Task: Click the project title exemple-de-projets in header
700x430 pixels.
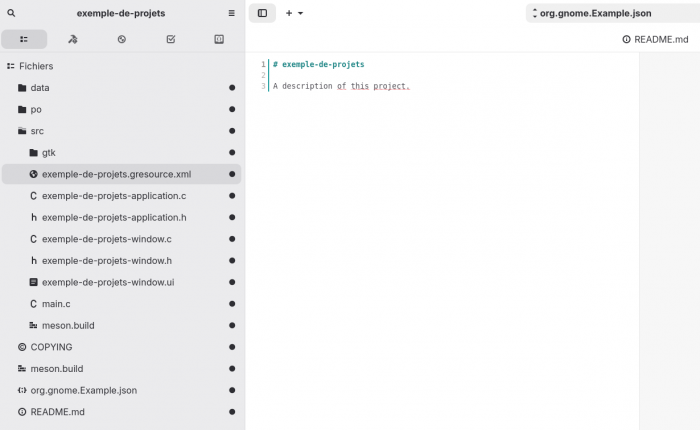Action: click(x=121, y=13)
